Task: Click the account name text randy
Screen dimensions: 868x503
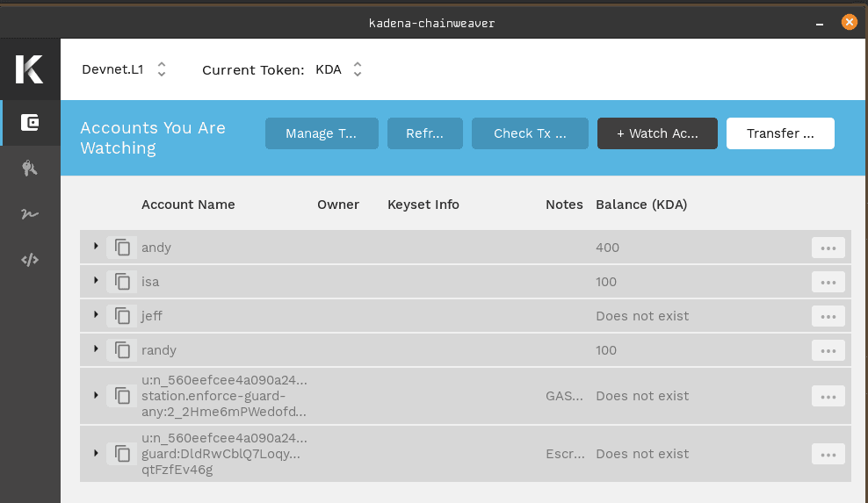Action: coord(159,350)
